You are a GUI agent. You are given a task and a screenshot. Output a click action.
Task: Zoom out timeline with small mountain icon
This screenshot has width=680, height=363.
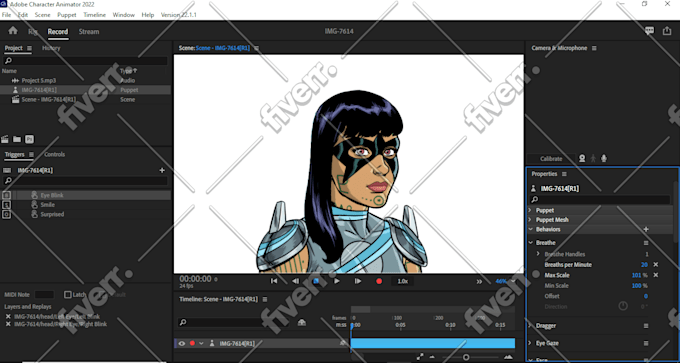432,357
